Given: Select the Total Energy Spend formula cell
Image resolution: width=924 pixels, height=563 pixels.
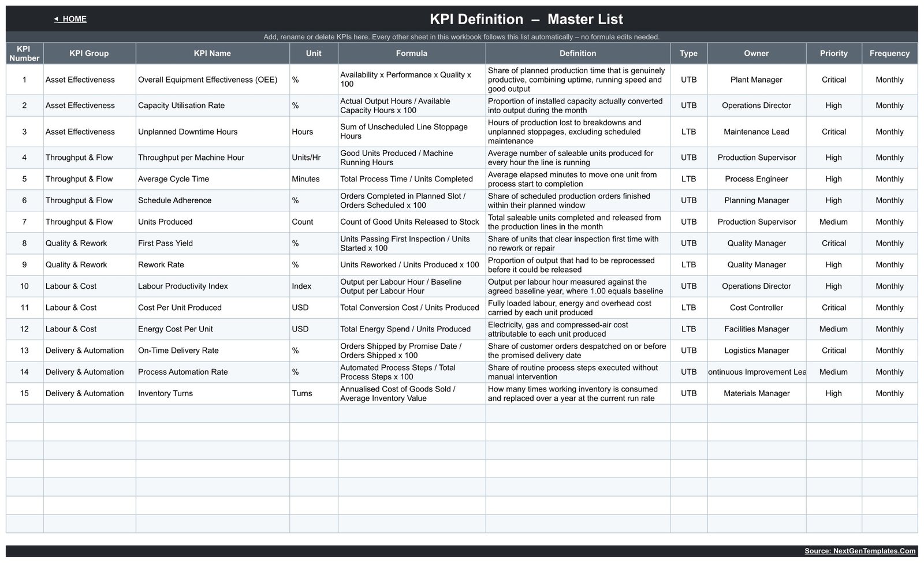Looking at the screenshot, I should click(412, 329).
